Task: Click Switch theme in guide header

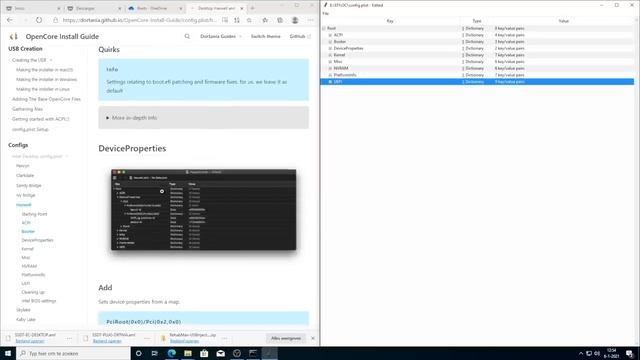Action: click(x=265, y=36)
